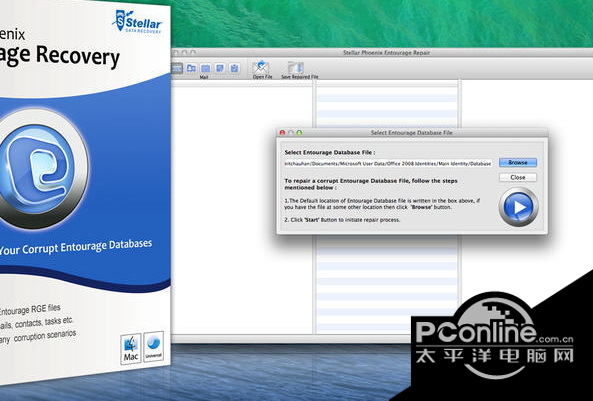This screenshot has height=401, width=593.
Task: Click the Browse button
Action: point(518,162)
